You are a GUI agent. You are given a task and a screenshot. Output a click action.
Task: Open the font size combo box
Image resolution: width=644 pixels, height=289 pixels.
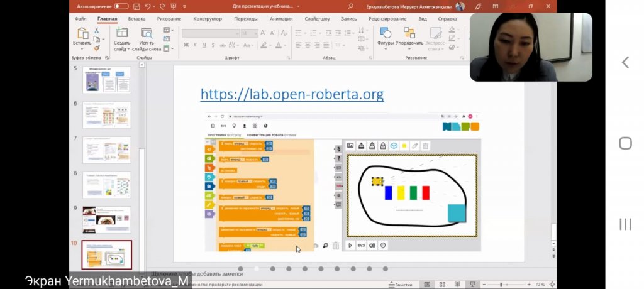coord(249,33)
